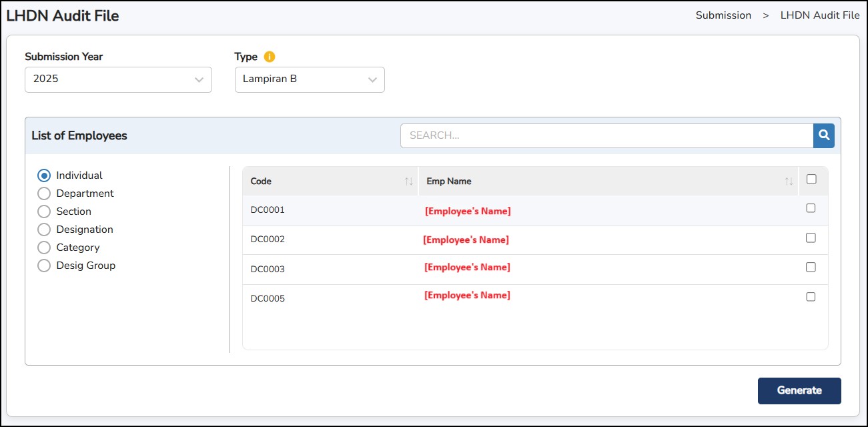Sort by Emp Name column arrows
This screenshot has width=868, height=427.
(x=789, y=181)
